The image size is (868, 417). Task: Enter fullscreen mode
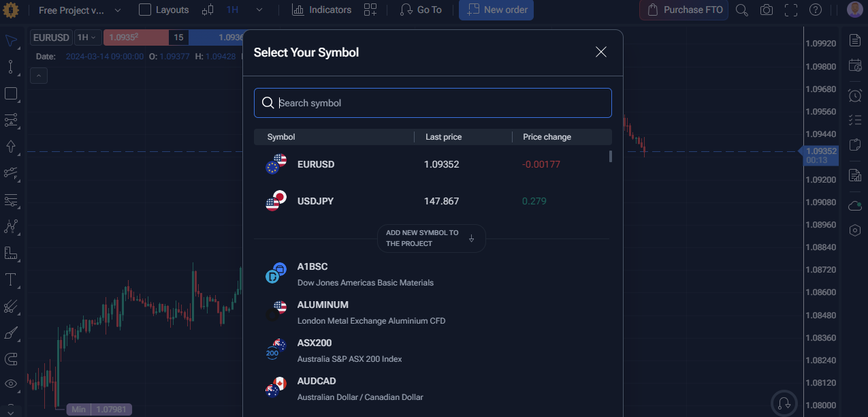[x=790, y=10]
